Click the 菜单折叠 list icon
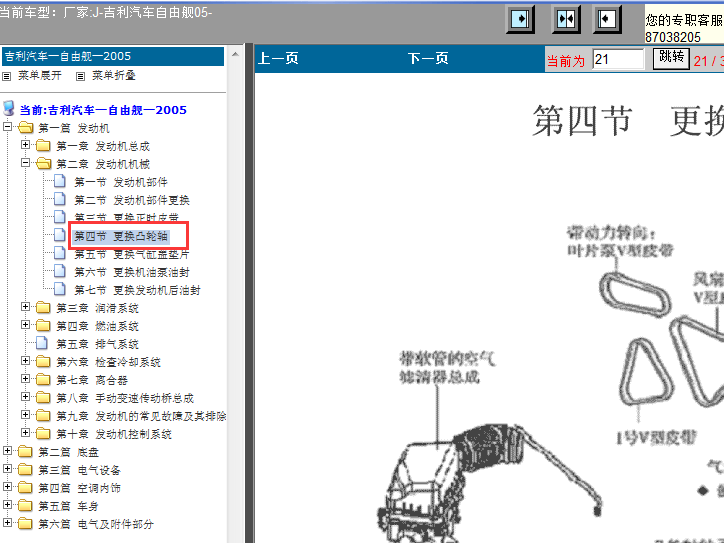 80,76
